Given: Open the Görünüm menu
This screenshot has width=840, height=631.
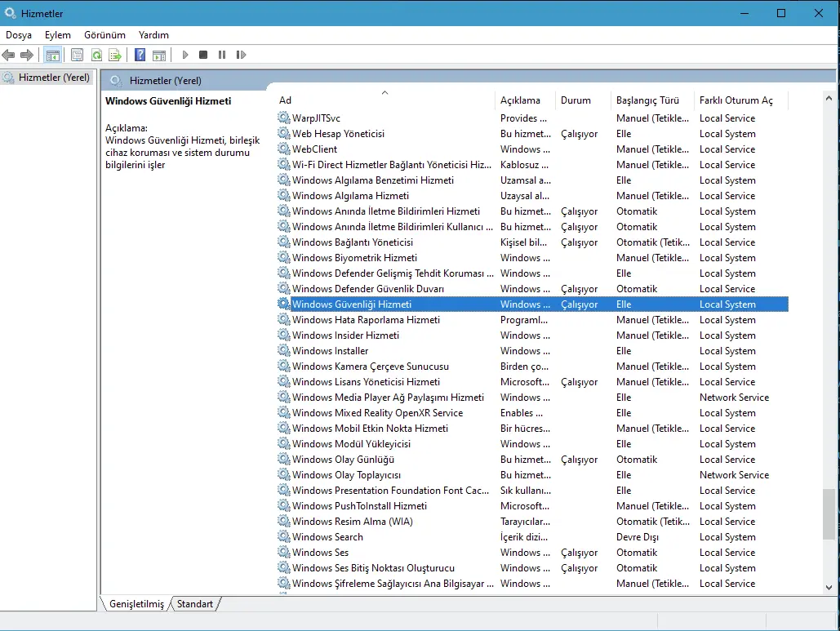Looking at the screenshot, I should click(104, 35).
